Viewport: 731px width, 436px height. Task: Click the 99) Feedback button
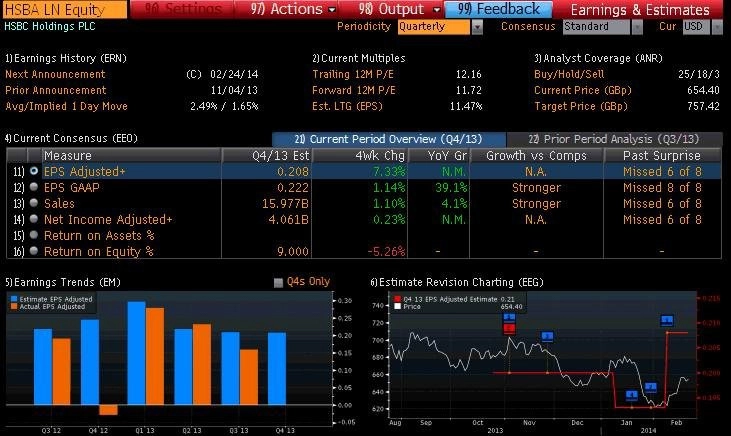pyautogui.click(x=499, y=9)
